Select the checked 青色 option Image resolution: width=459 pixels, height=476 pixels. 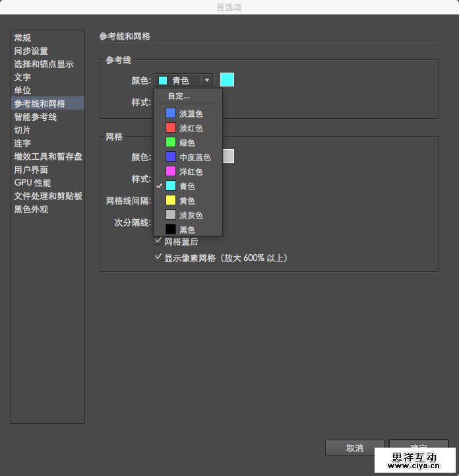[187, 186]
